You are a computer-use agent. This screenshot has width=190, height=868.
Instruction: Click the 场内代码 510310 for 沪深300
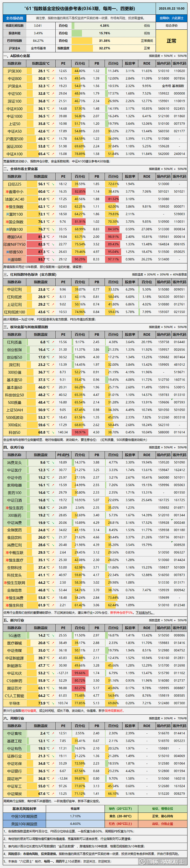pyautogui.click(x=164, y=71)
